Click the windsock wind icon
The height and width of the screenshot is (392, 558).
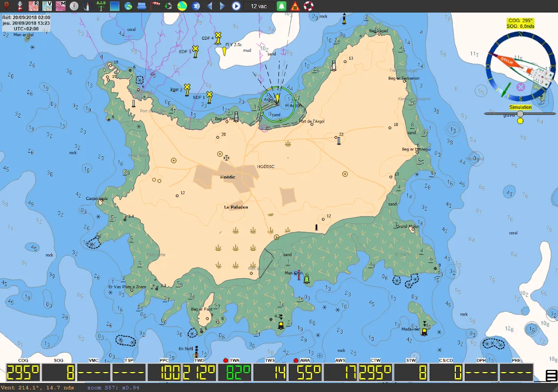click(x=155, y=6)
